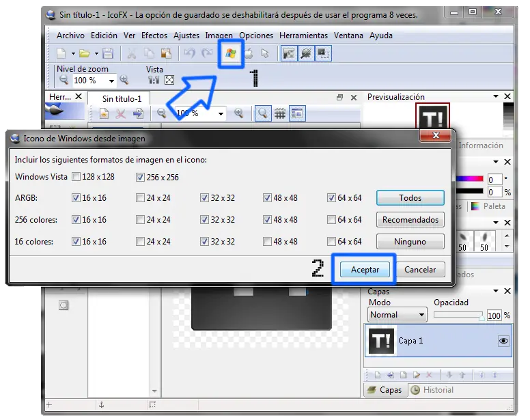Click the Save floppy disk icon
Image resolution: width=530 pixels, height=420 pixels.
[108, 53]
